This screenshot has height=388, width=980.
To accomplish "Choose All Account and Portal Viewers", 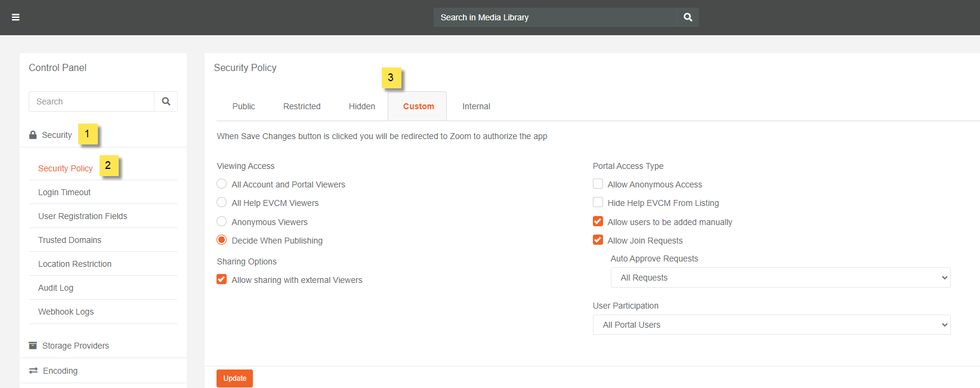I will 222,184.
